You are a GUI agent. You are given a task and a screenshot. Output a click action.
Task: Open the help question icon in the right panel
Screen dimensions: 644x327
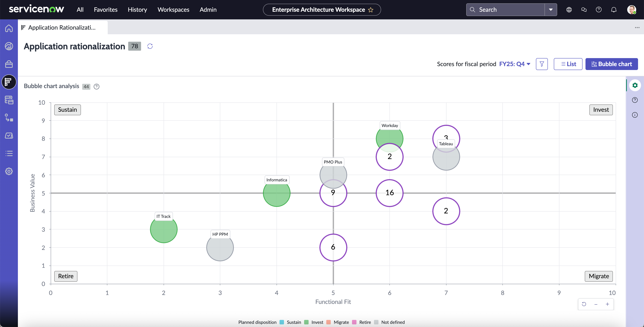635,100
